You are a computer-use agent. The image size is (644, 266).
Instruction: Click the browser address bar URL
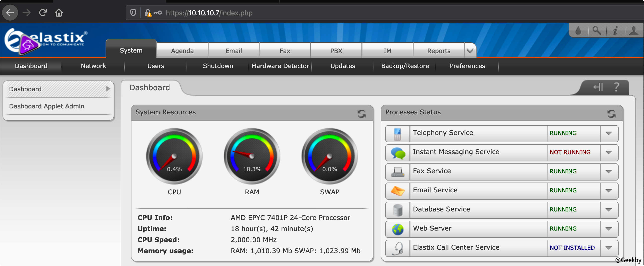point(209,13)
